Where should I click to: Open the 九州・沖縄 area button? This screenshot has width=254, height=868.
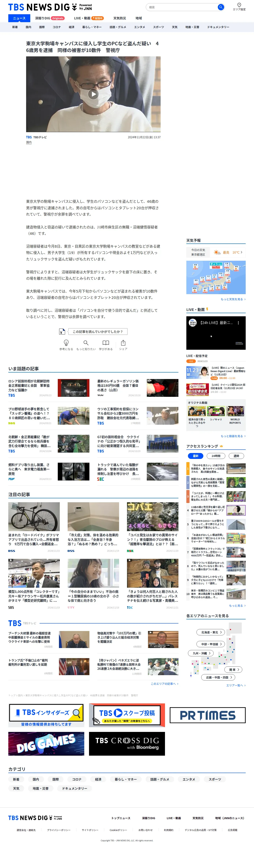tap(201, 653)
